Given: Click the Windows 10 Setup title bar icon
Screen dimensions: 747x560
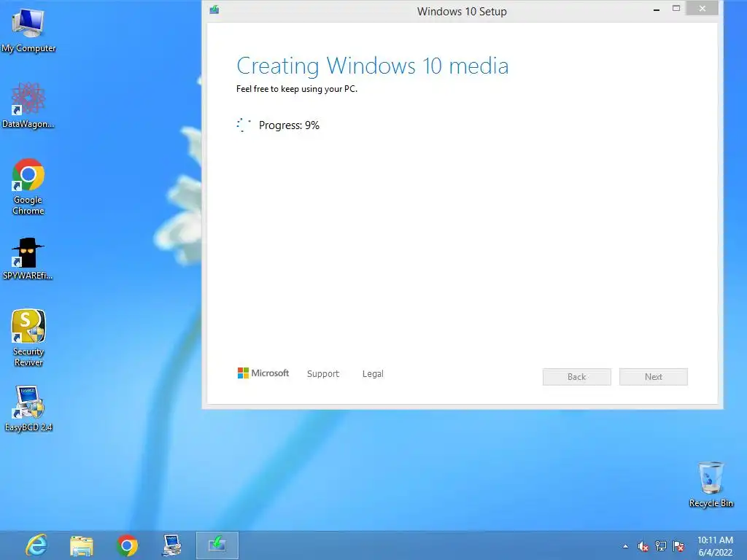Looking at the screenshot, I should (214, 10).
